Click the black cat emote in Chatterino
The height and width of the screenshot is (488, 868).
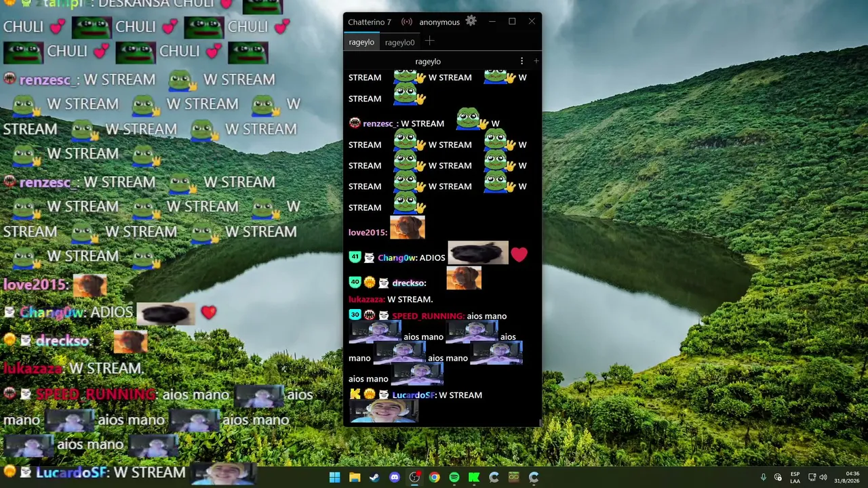point(478,253)
